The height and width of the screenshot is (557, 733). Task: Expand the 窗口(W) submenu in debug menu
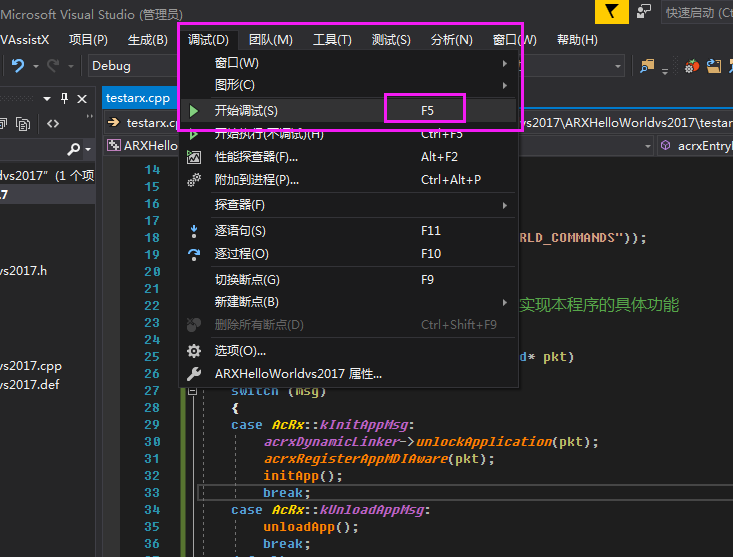[349, 63]
